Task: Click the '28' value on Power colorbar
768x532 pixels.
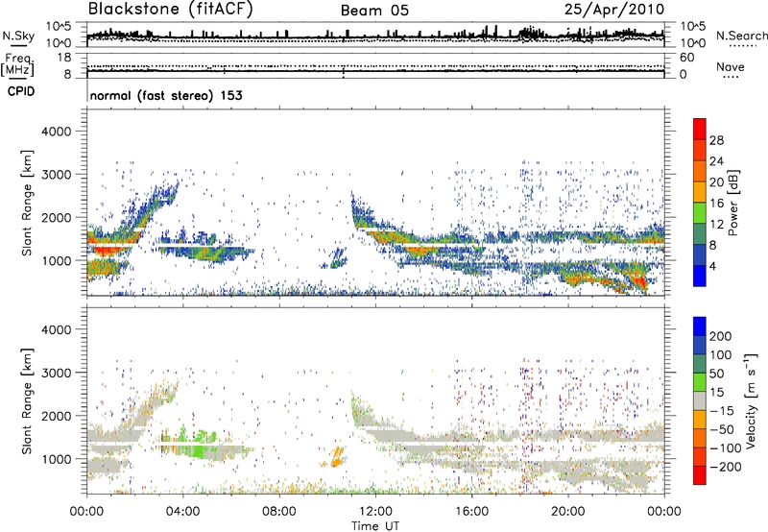Action: [x=716, y=140]
